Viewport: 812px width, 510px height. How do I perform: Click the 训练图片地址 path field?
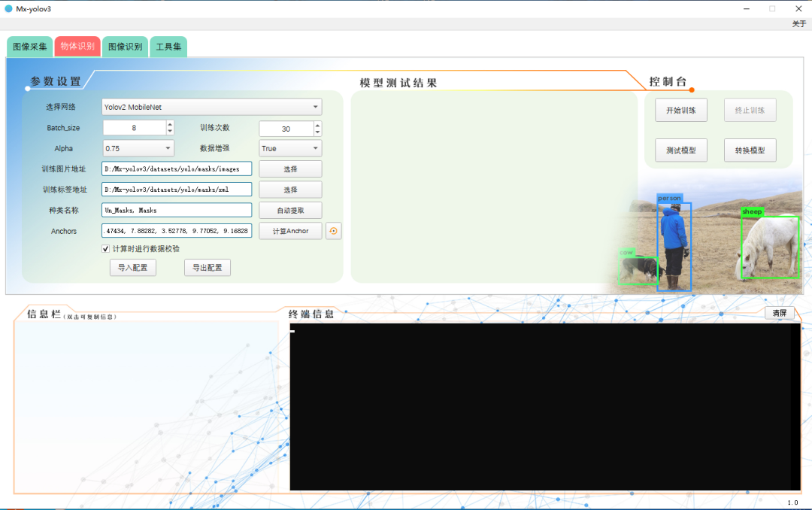pyautogui.click(x=177, y=169)
